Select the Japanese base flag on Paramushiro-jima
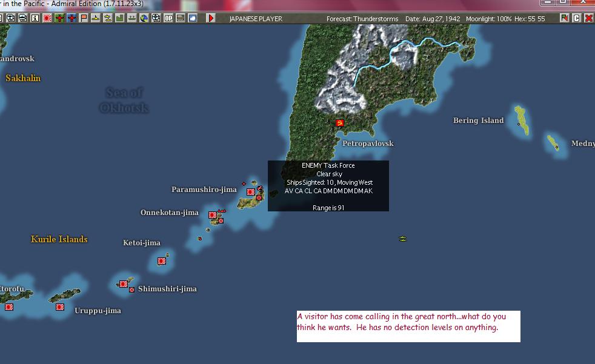 (251, 192)
